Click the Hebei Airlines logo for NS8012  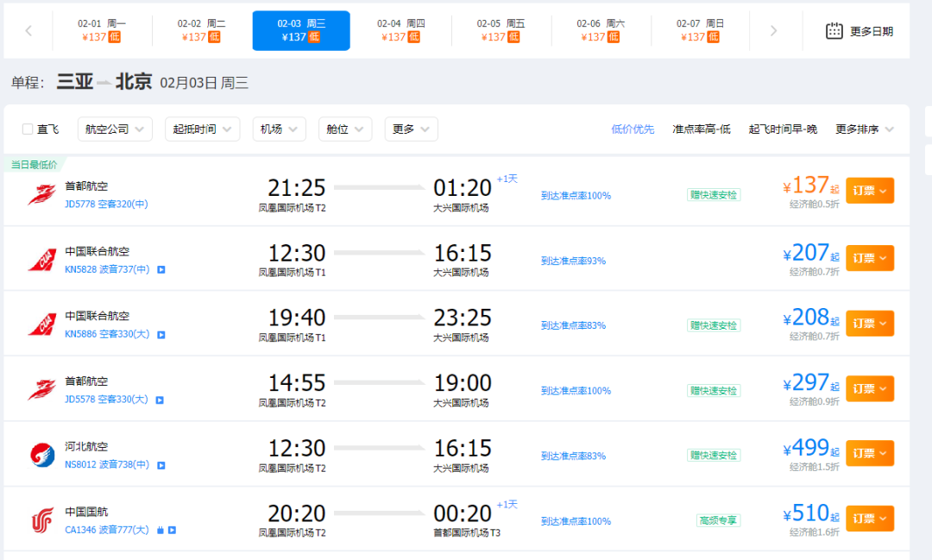[x=39, y=452]
